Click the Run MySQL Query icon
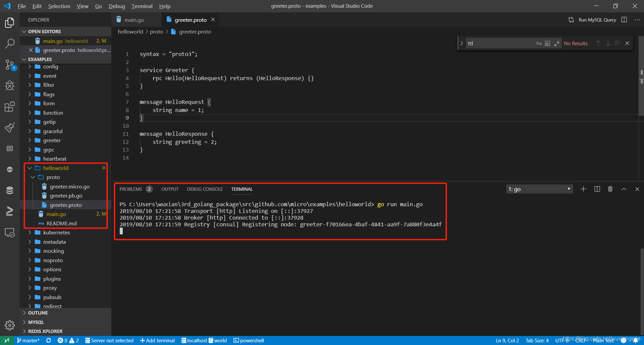 [571, 20]
